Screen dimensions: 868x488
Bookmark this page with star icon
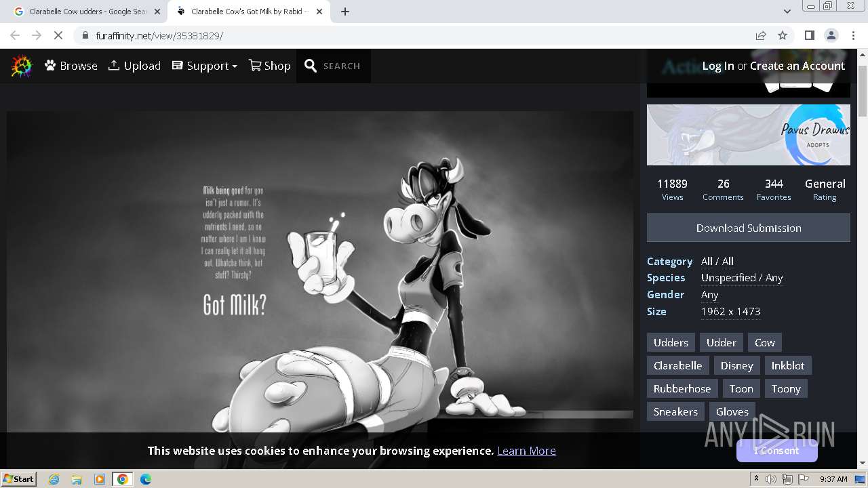pyautogui.click(x=783, y=35)
